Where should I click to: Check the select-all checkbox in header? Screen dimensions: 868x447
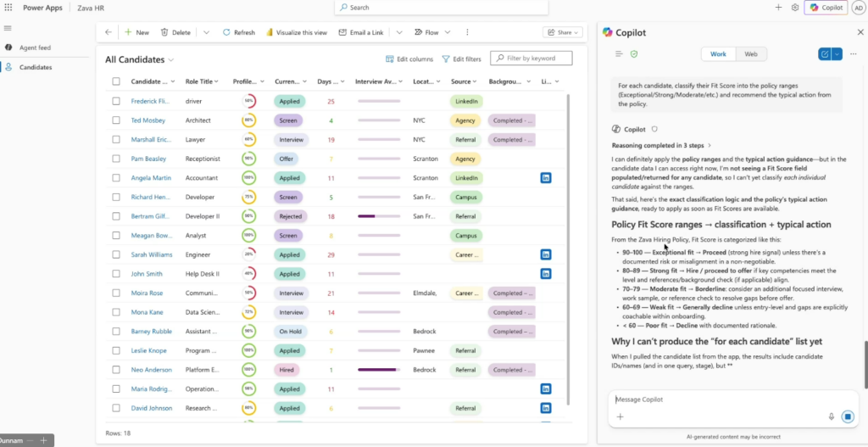point(116,81)
